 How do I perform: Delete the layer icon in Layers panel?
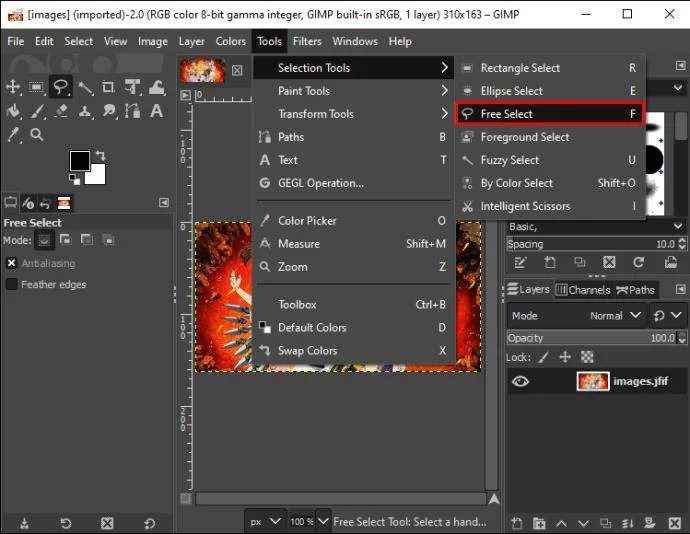click(675, 523)
